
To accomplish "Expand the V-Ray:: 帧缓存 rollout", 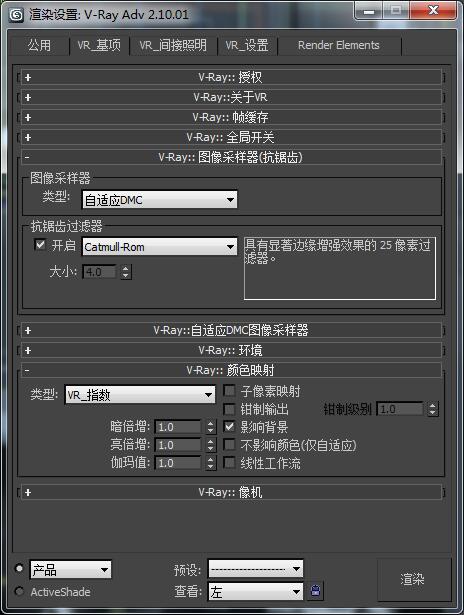I will pyautogui.click(x=231, y=117).
